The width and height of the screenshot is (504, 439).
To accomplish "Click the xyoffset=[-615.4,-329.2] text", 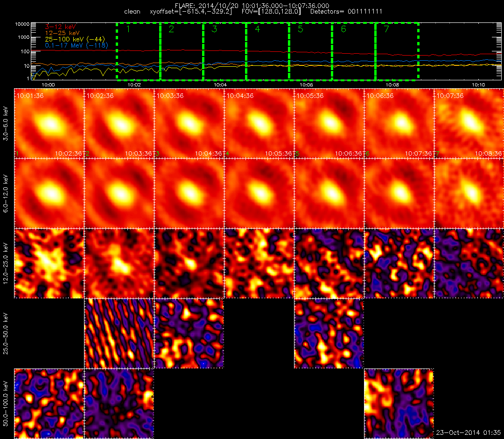I will [191, 12].
